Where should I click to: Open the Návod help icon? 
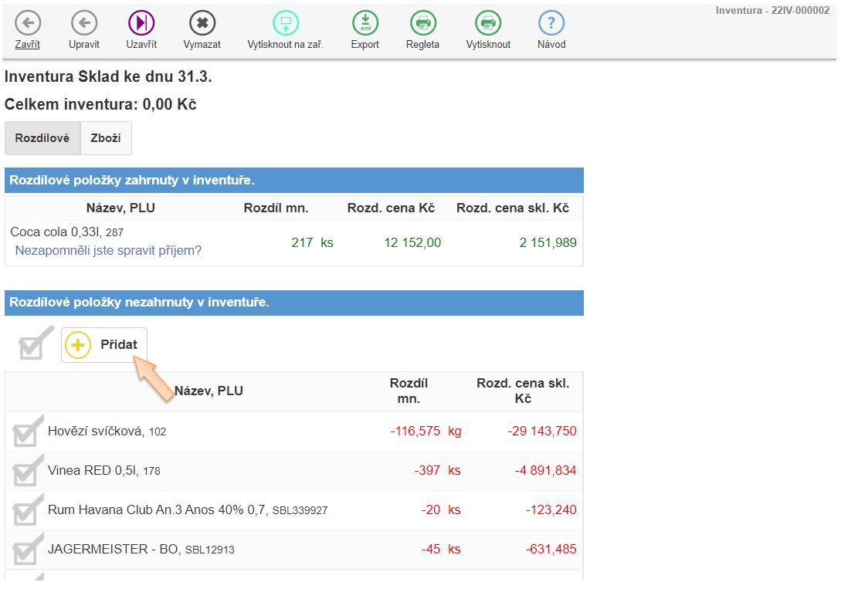(551, 23)
